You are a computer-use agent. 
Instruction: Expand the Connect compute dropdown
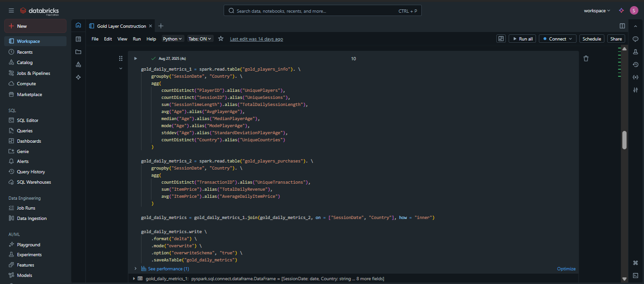click(558, 39)
